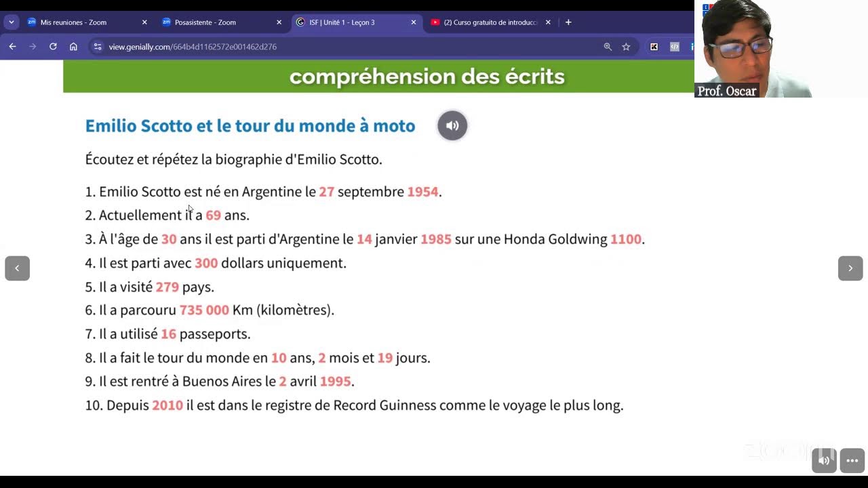Viewport: 868px width, 488px height.
Task: Click the title Emilio Scotto et le tour du monde
Action: click(250, 125)
